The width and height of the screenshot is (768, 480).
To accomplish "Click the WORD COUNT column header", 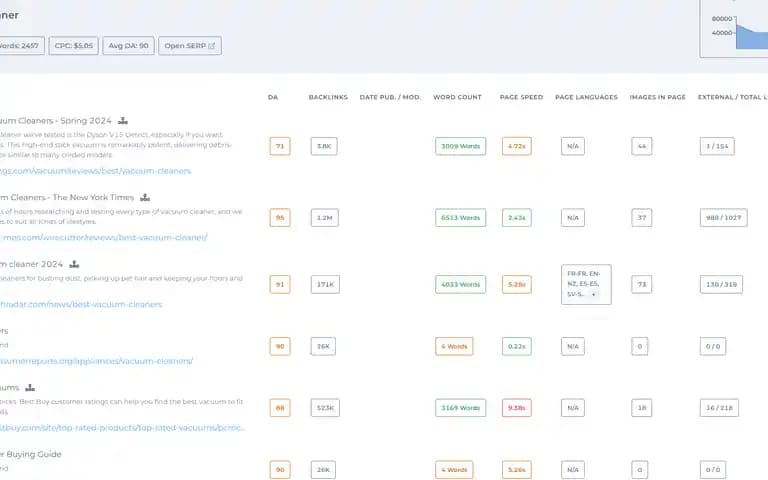I will point(457,97).
